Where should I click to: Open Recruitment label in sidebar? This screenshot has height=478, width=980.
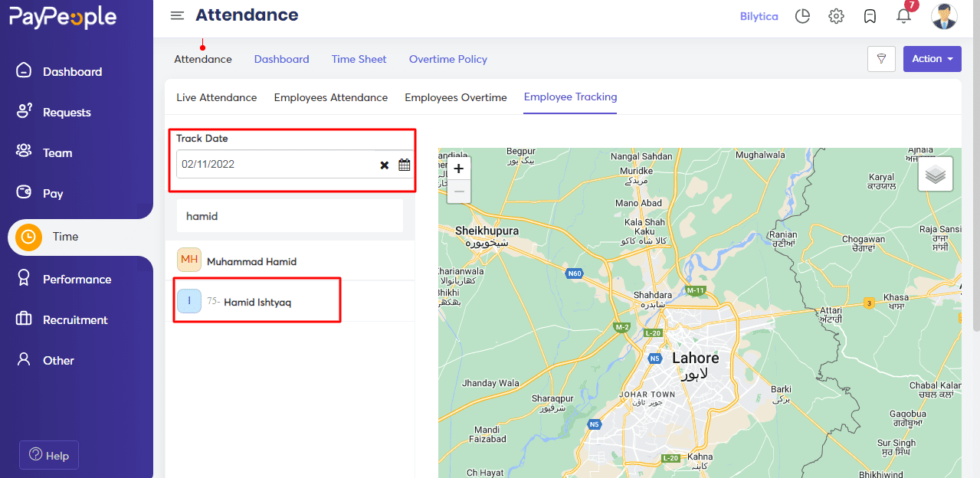[x=75, y=319]
